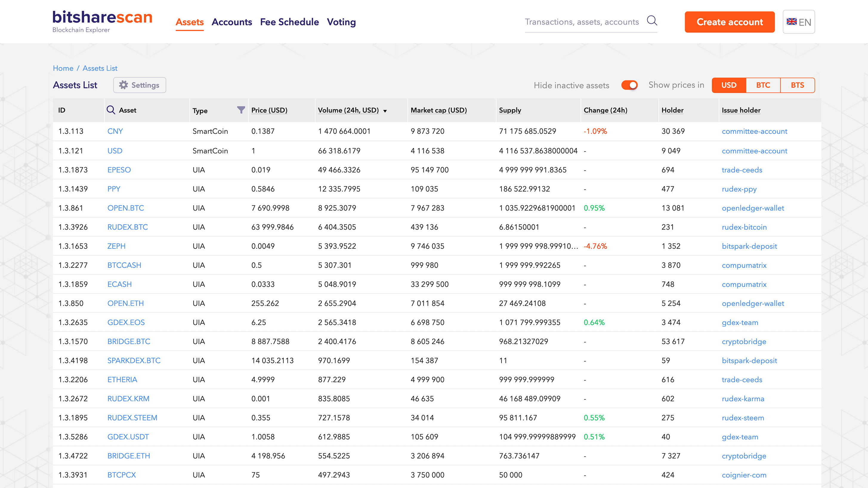Click the Settings gear icon

(124, 85)
